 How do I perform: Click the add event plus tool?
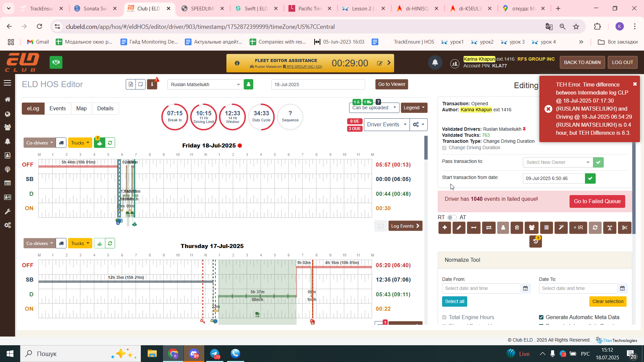(x=444, y=228)
